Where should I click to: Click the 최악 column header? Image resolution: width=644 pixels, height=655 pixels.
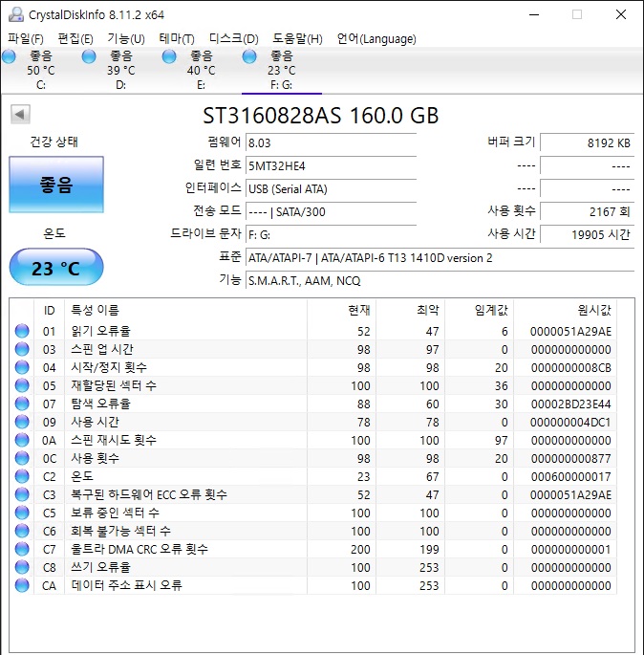click(x=411, y=310)
